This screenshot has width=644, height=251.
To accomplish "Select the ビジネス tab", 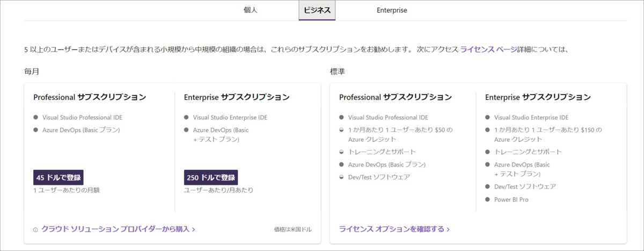I will pos(317,10).
